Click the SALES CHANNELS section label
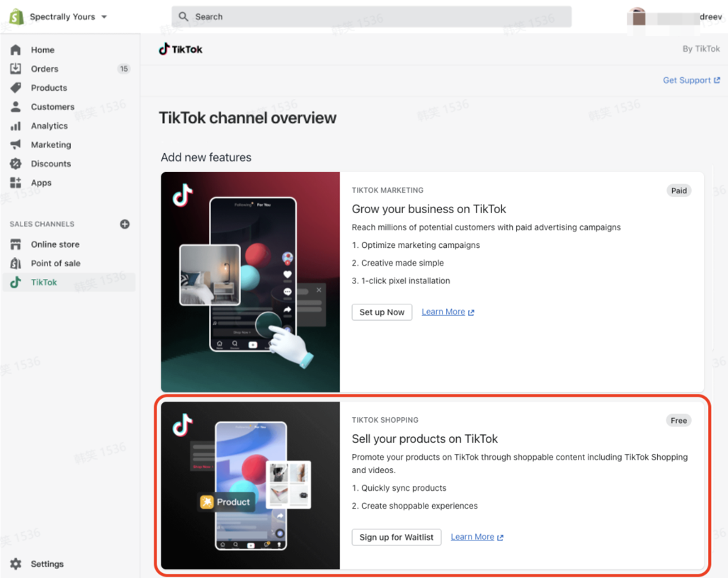728x578 pixels. coord(42,225)
